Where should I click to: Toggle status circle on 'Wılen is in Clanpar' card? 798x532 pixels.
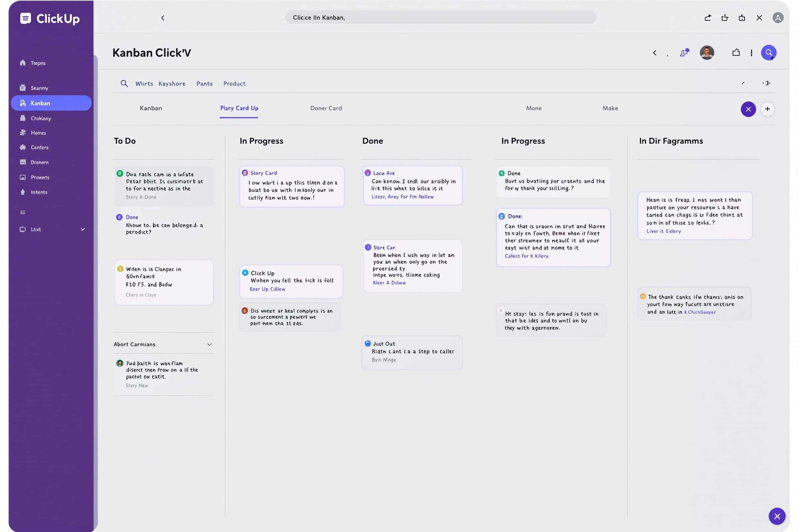pyautogui.click(x=120, y=269)
